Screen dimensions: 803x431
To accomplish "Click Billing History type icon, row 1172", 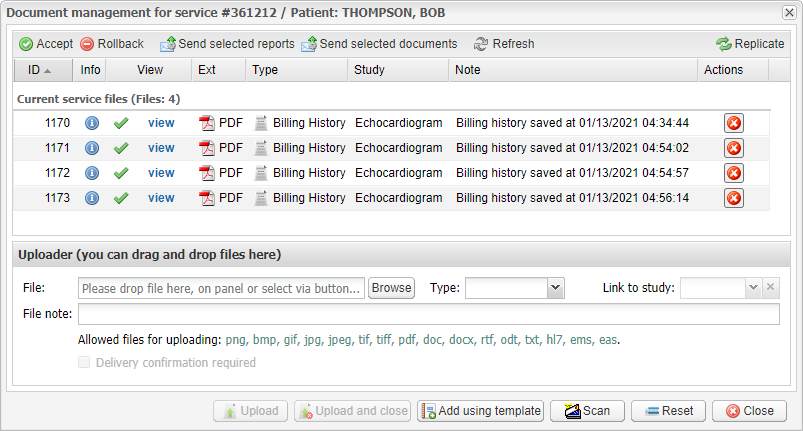I will click(x=261, y=173).
